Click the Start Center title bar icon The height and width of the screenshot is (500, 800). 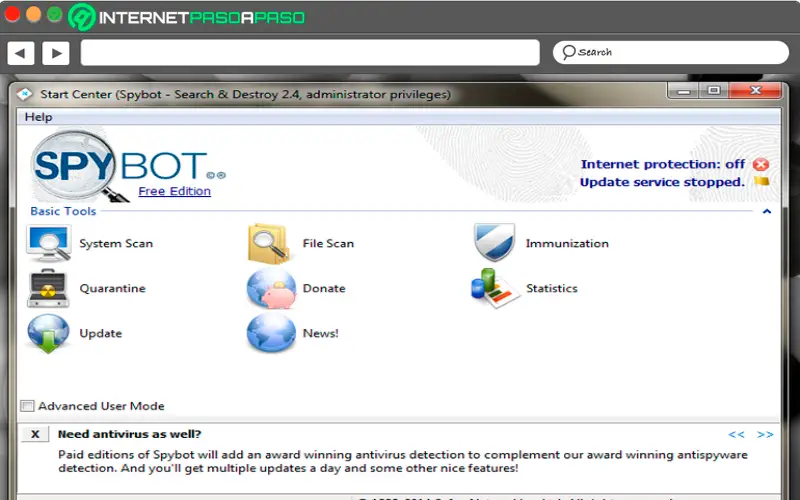[24, 94]
